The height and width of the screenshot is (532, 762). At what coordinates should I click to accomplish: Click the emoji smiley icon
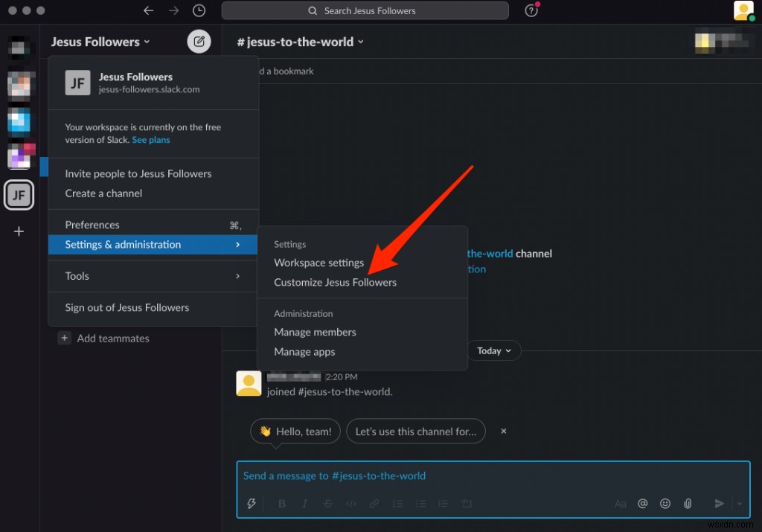point(665,504)
